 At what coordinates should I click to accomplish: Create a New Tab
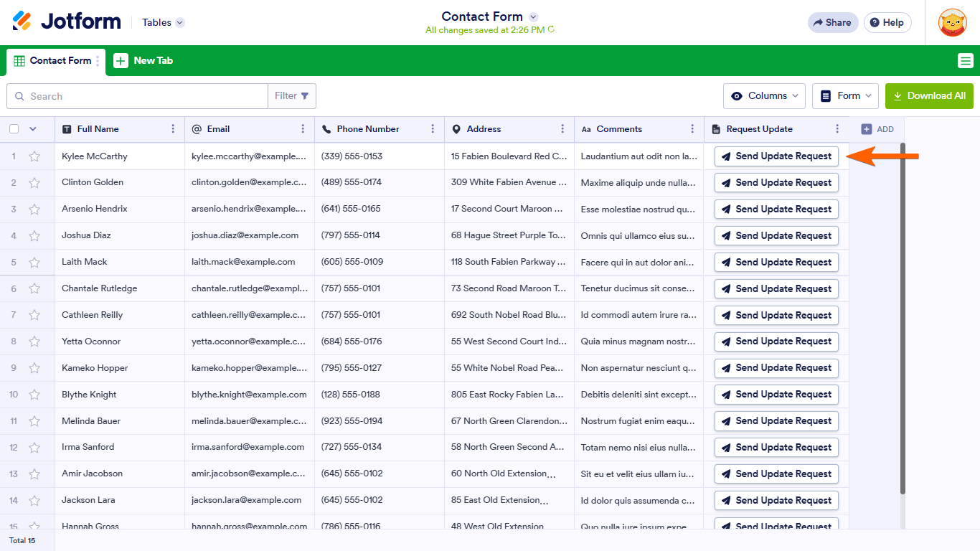point(143,61)
